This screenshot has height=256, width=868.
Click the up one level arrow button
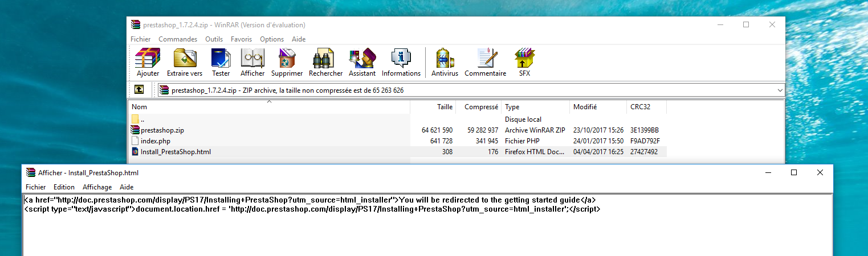[x=139, y=90]
